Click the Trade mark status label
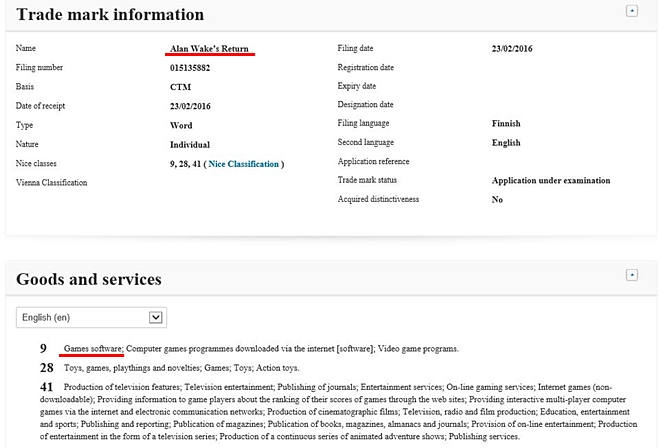 coord(367,180)
